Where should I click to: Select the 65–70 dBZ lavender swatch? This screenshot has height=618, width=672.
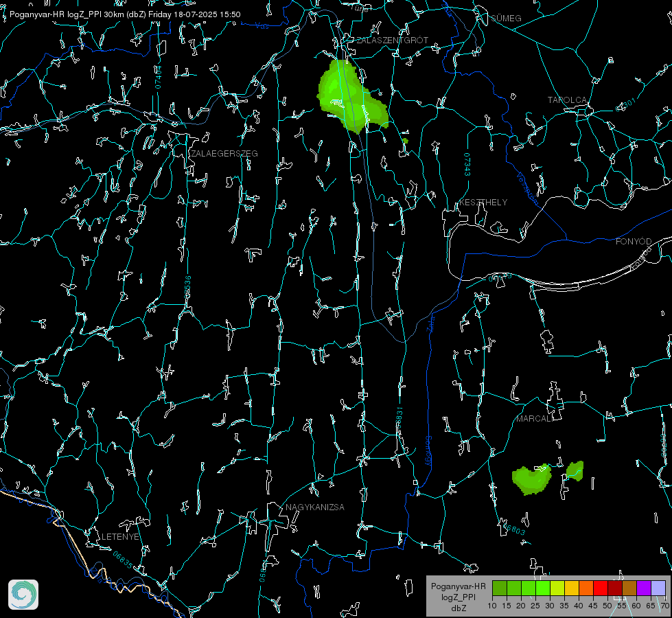tap(658, 588)
